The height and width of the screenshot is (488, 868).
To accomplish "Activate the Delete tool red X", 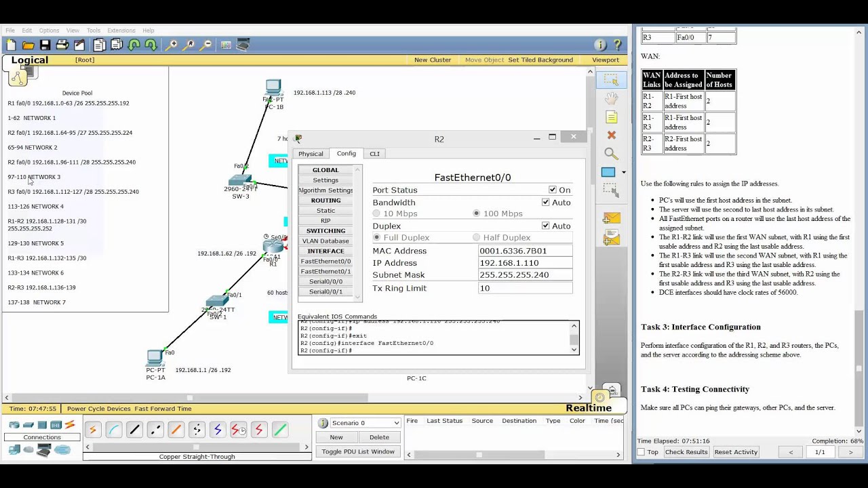I will click(611, 136).
